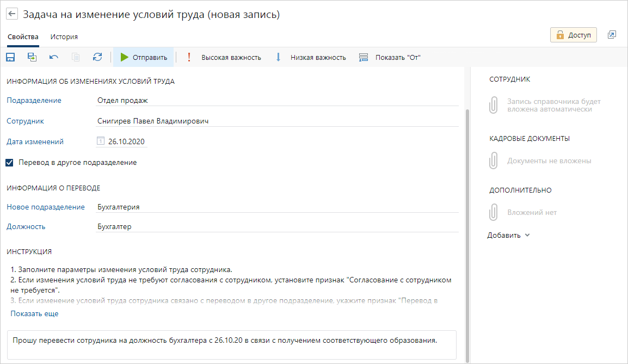Open task in new window icon
Viewport: 628px width, 364px height.
coord(612,35)
